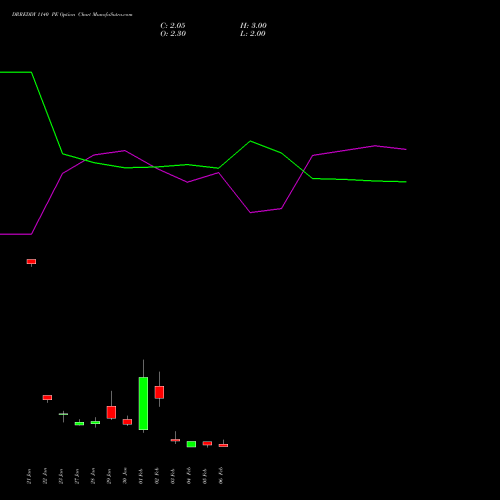
Task: Click the red candle above 05 Feb
Action: click(x=207, y=443)
